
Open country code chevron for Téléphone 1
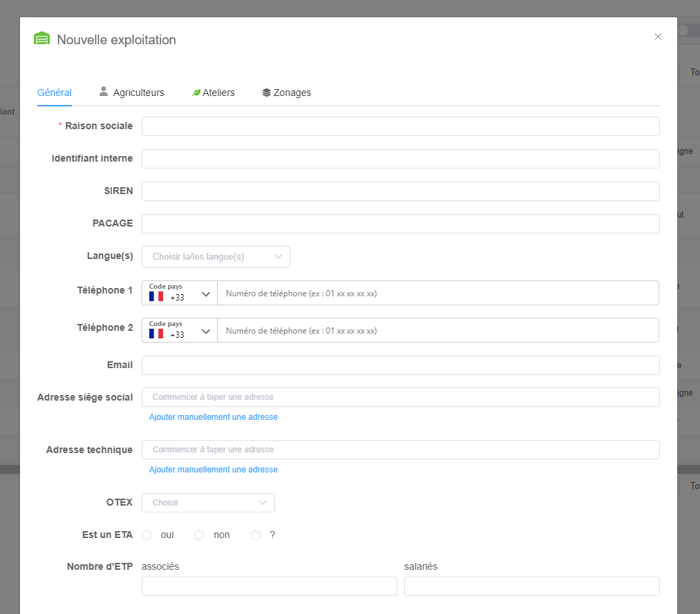(x=206, y=294)
